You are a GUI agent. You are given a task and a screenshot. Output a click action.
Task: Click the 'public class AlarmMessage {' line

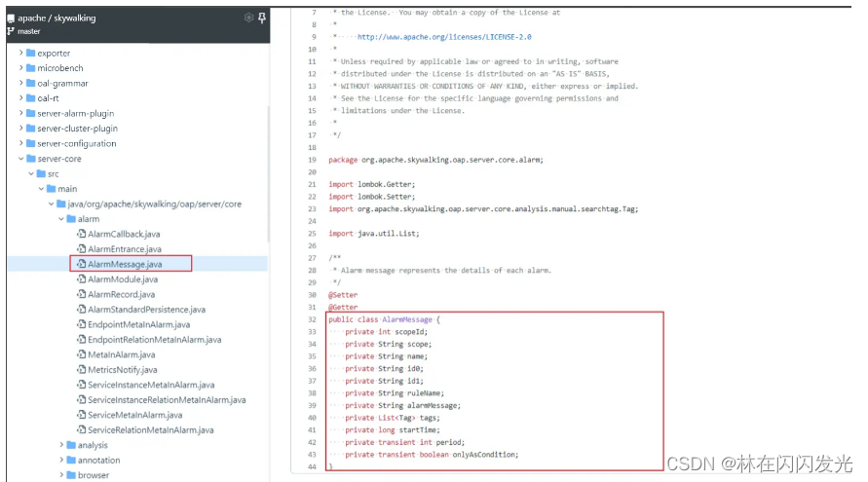pyautogui.click(x=384, y=319)
